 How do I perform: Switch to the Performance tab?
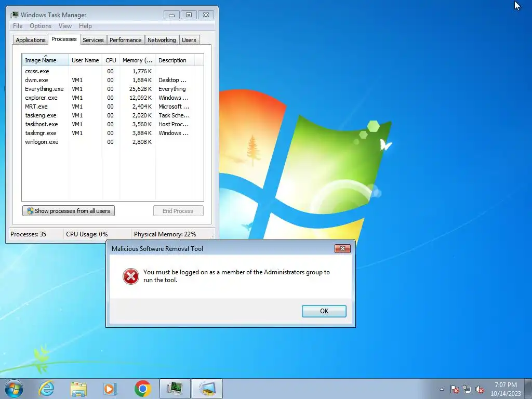tap(126, 40)
